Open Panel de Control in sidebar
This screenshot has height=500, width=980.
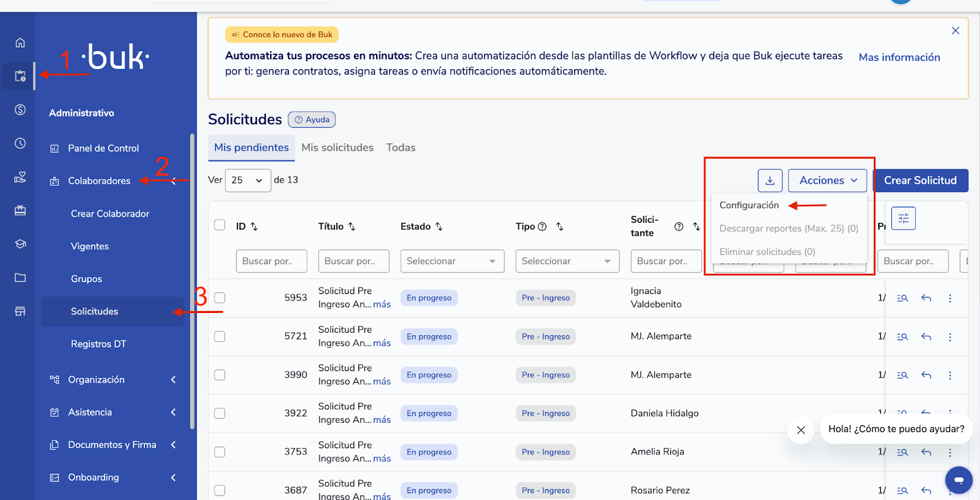click(x=104, y=148)
